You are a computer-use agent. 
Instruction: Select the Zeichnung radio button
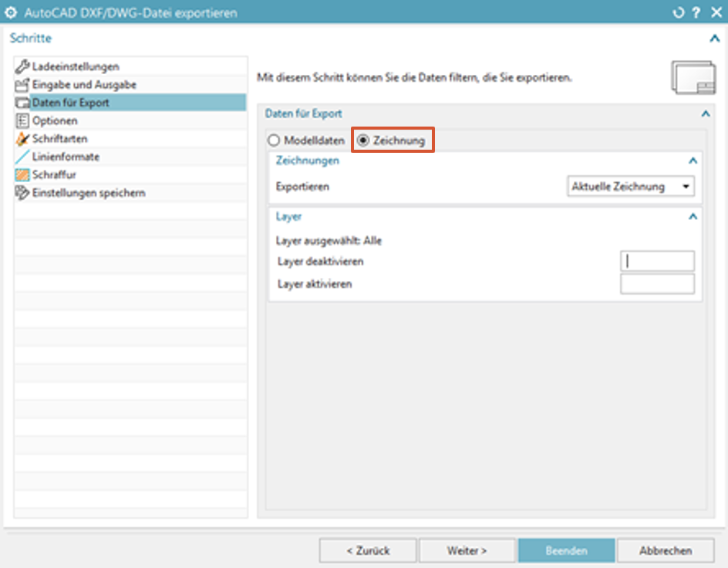pos(363,140)
